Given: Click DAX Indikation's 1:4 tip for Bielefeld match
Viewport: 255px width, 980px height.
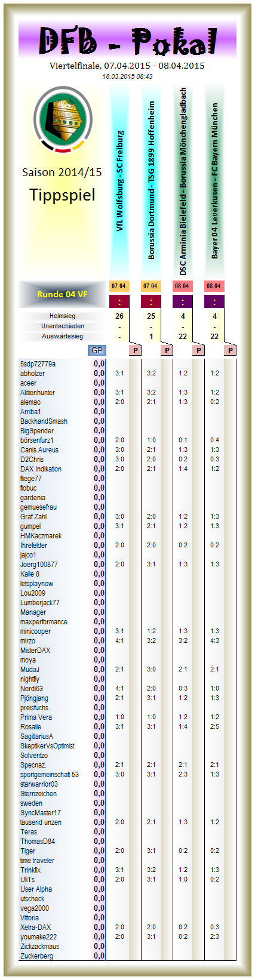Looking at the screenshot, I should point(183,469).
